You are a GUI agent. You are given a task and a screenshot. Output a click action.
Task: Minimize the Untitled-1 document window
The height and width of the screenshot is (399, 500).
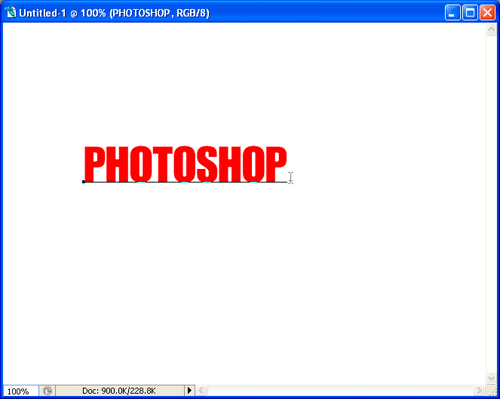452,13
